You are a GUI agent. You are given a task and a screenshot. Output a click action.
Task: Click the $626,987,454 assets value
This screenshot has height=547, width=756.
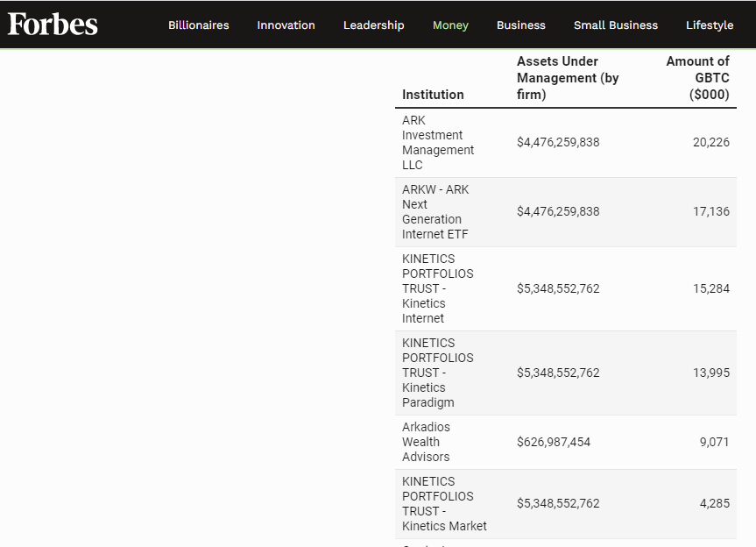click(554, 442)
